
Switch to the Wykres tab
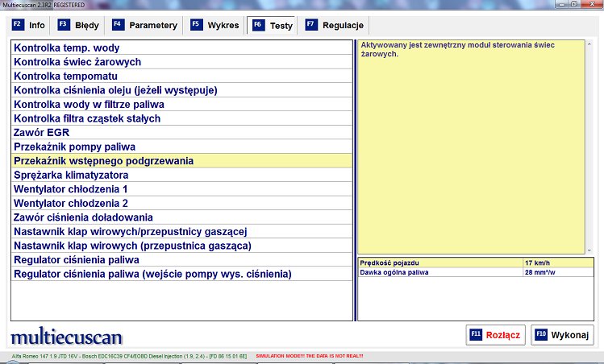215,26
